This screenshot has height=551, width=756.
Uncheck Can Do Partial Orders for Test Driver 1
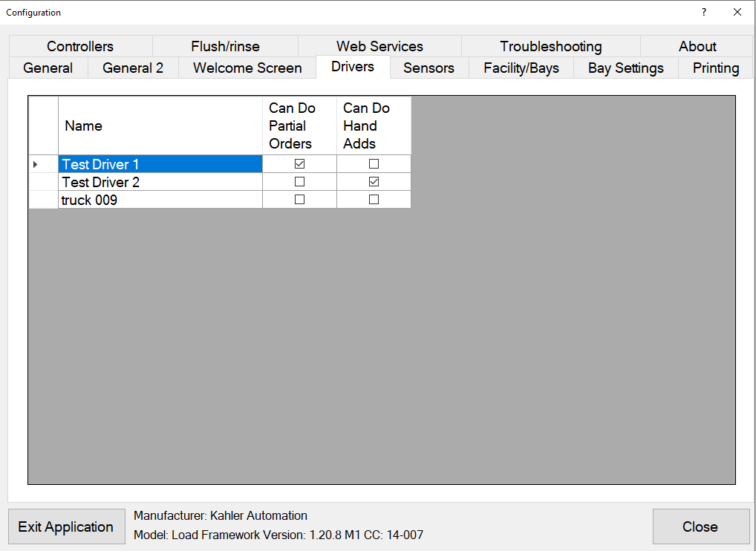[299, 163]
